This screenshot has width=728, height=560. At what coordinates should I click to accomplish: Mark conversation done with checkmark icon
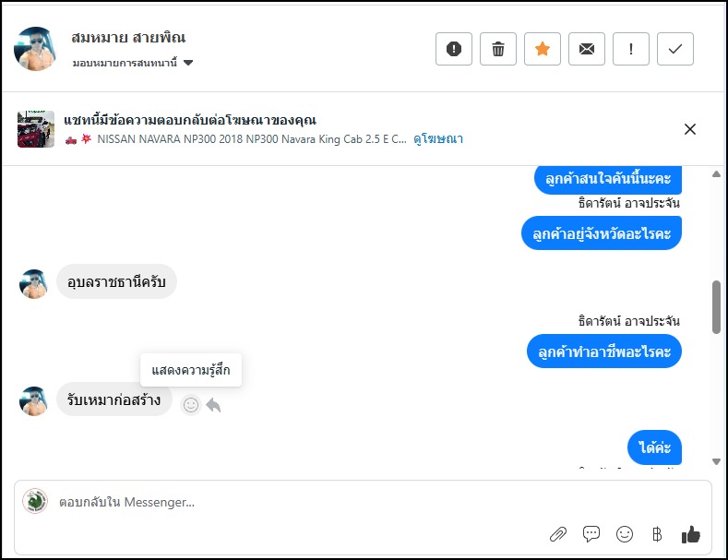pos(675,50)
